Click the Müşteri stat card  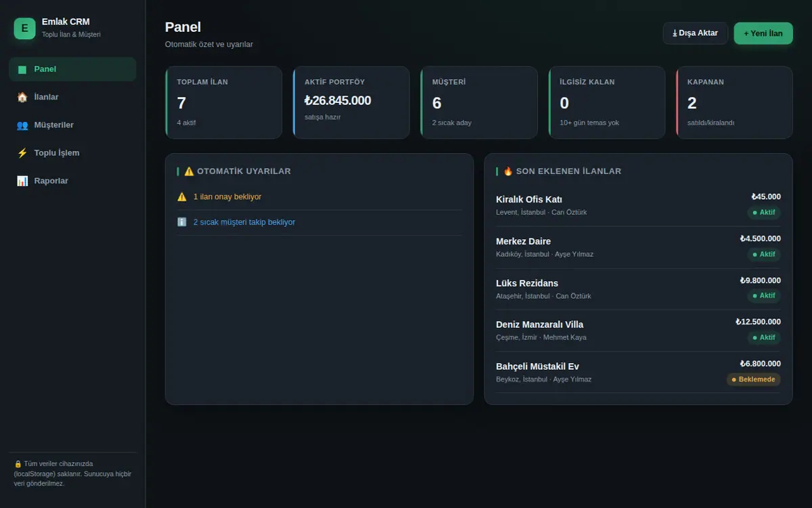point(479,102)
